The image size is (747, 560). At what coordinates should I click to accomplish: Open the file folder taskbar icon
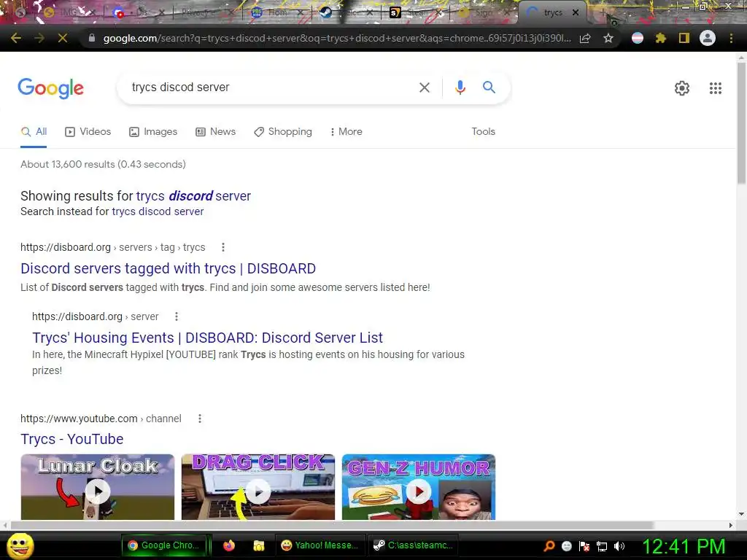coord(259,545)
